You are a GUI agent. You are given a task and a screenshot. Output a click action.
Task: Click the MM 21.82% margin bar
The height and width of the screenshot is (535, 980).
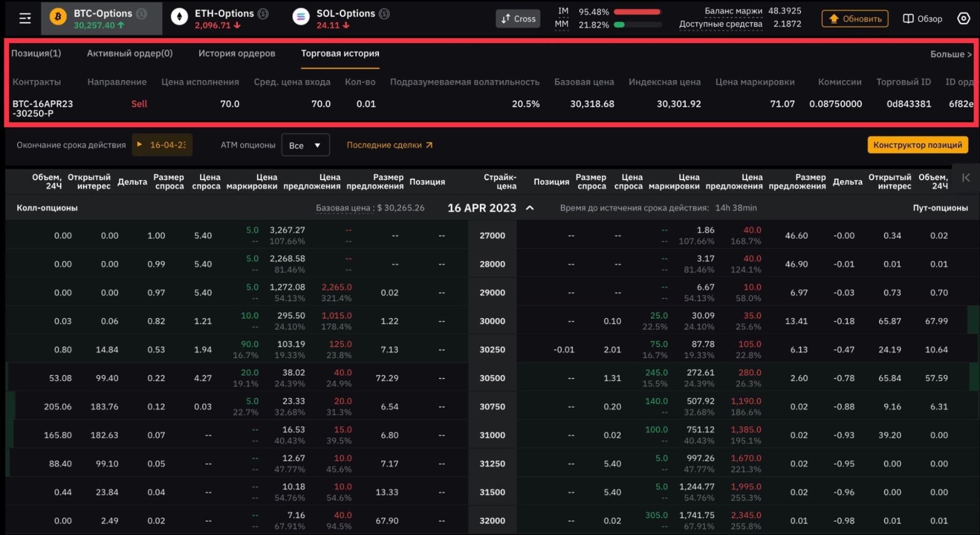click(637, 24)
